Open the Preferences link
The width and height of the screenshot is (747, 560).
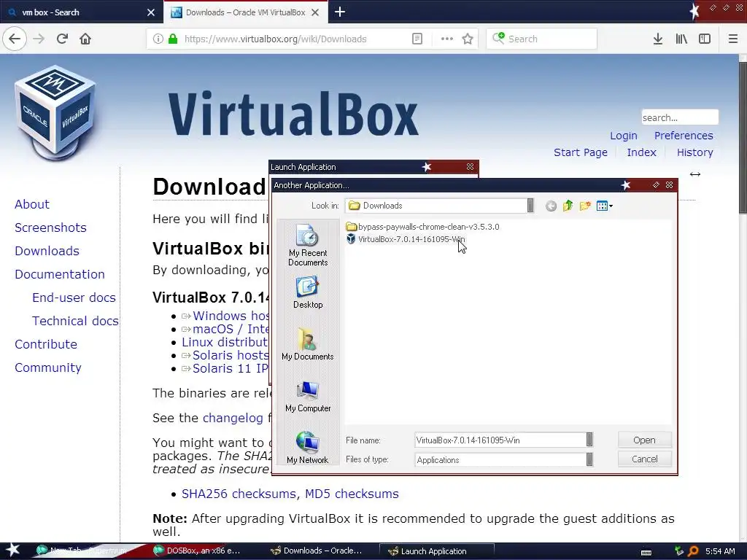pyautogui.click(x=684, y=136)
